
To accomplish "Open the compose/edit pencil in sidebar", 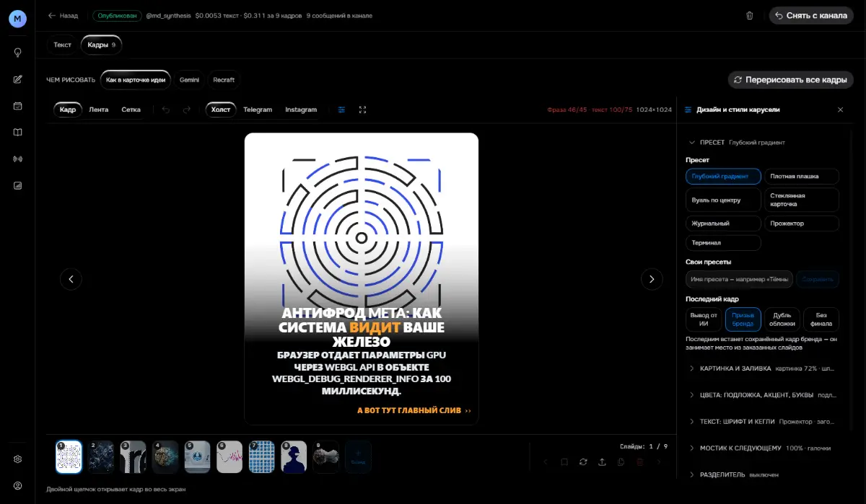I will pyautogui.click(x=17, y=79).
